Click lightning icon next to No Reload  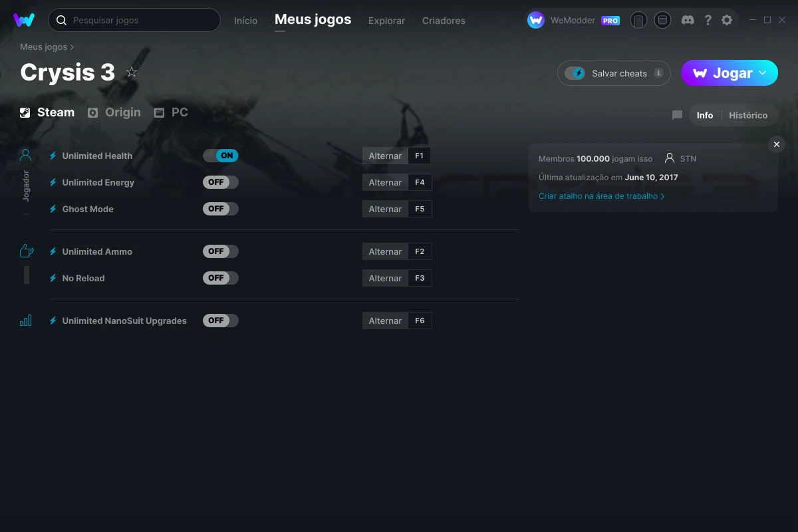[x=53, y=278]
